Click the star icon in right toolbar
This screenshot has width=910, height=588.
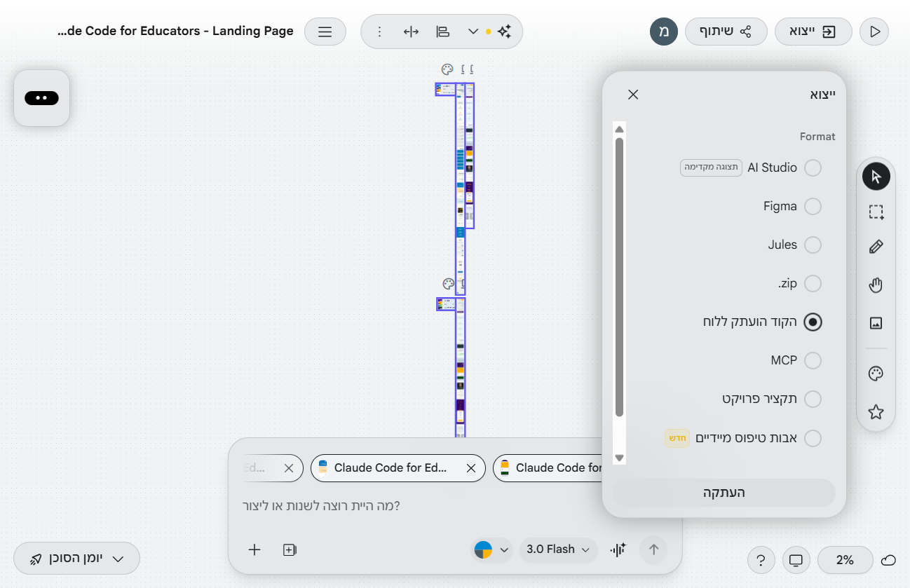click(876, 412)
